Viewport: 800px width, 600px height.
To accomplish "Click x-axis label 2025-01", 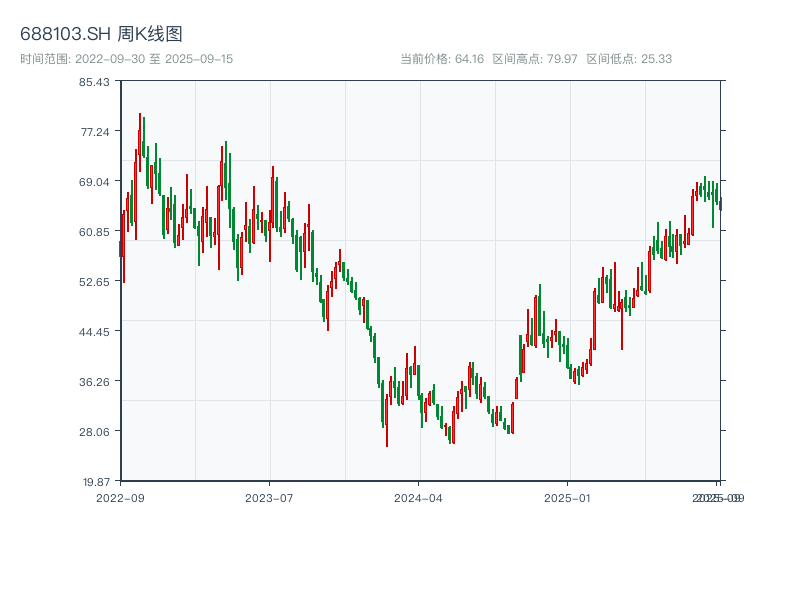I will click(567, 498).
